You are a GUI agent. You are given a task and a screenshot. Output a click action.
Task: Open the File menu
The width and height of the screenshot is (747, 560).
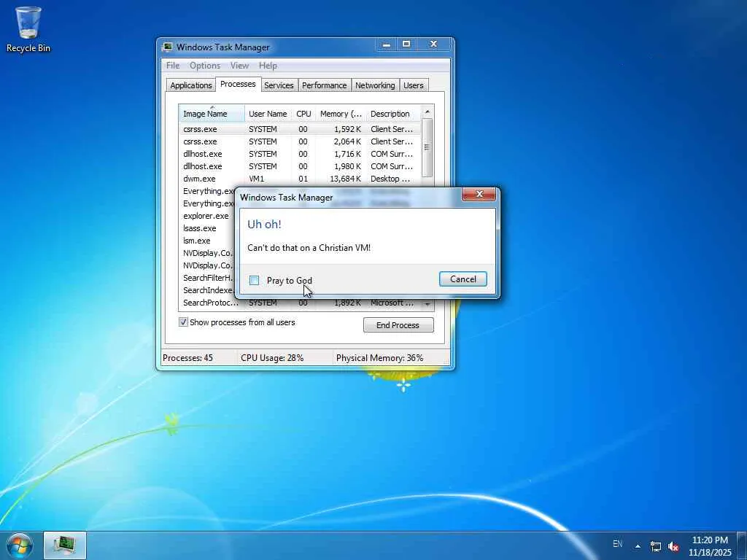(x=173, y=66)
